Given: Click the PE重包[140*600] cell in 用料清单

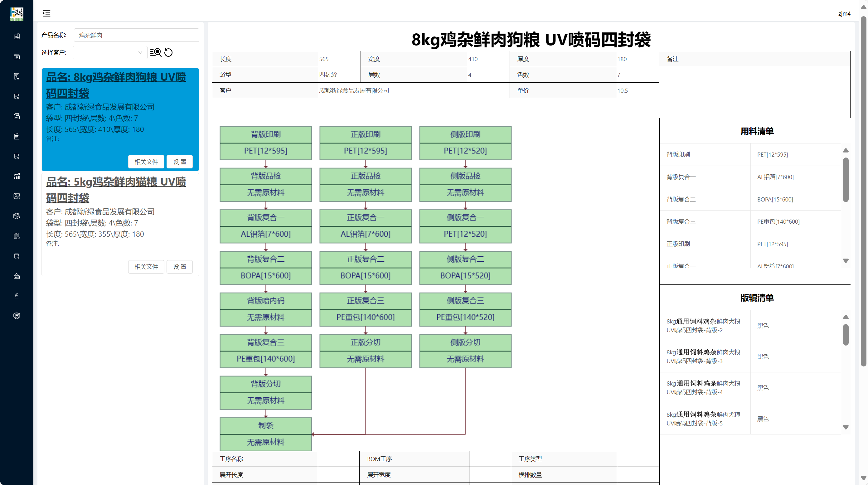Looking at the screenshot, I should pyautogui.click(x=795, y=222).
